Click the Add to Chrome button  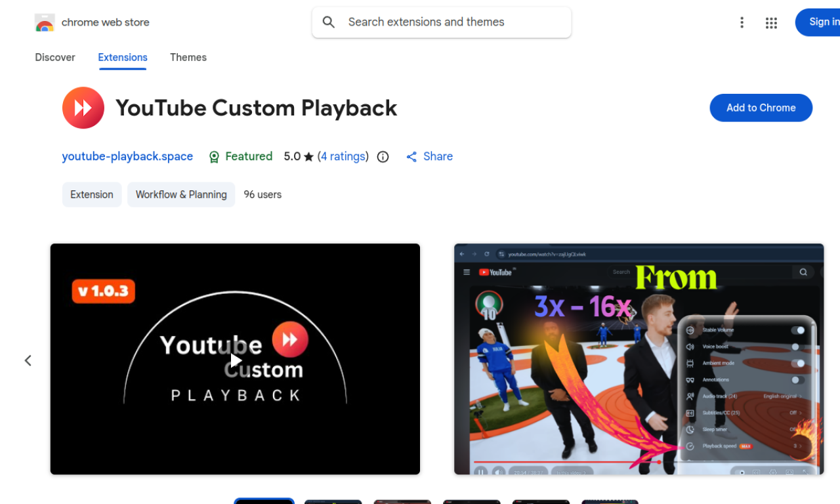[761, 108]
